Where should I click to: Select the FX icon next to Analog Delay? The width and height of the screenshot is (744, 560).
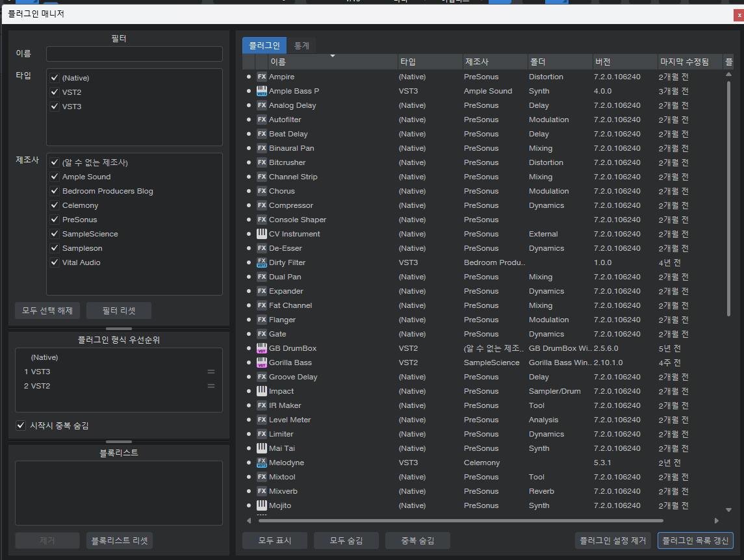click(x=261, y=105)
